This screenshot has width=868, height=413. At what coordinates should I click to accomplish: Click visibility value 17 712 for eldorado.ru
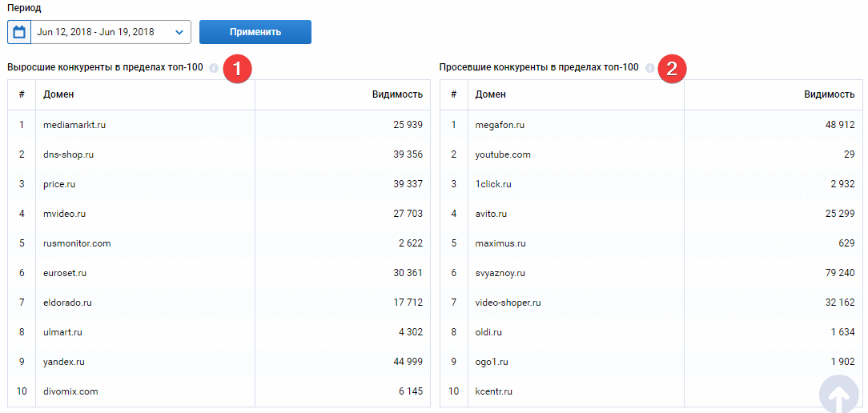[x=408, y=303]
